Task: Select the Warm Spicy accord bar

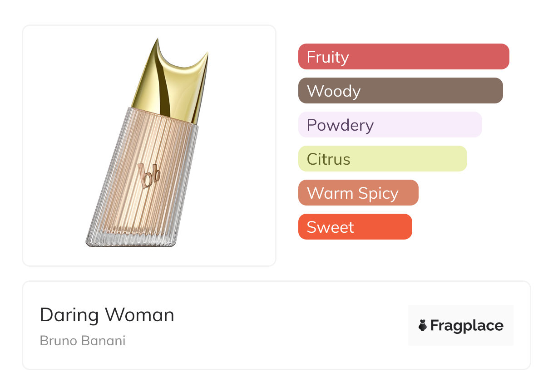Action: [358, 193]
